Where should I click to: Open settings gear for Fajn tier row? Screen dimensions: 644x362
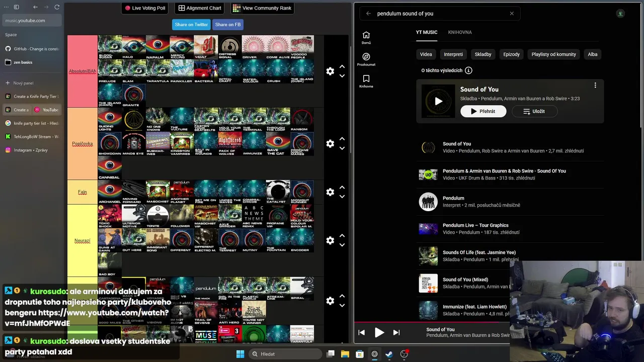coord(330,192)
